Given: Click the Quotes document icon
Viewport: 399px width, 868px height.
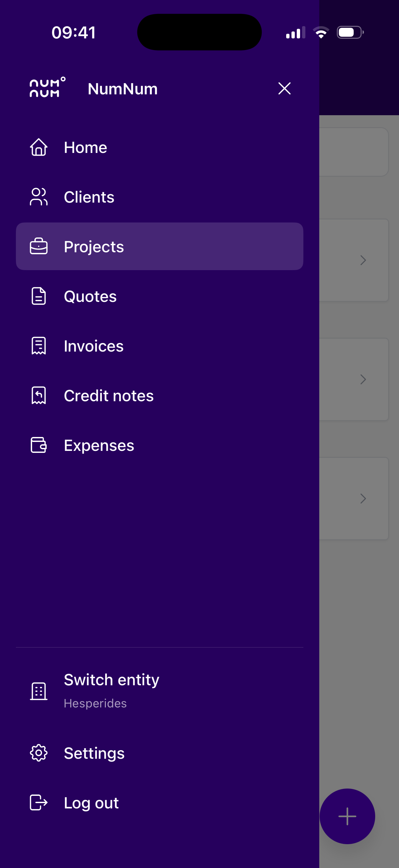Looking at the screenshot, I should pos(39,296).
